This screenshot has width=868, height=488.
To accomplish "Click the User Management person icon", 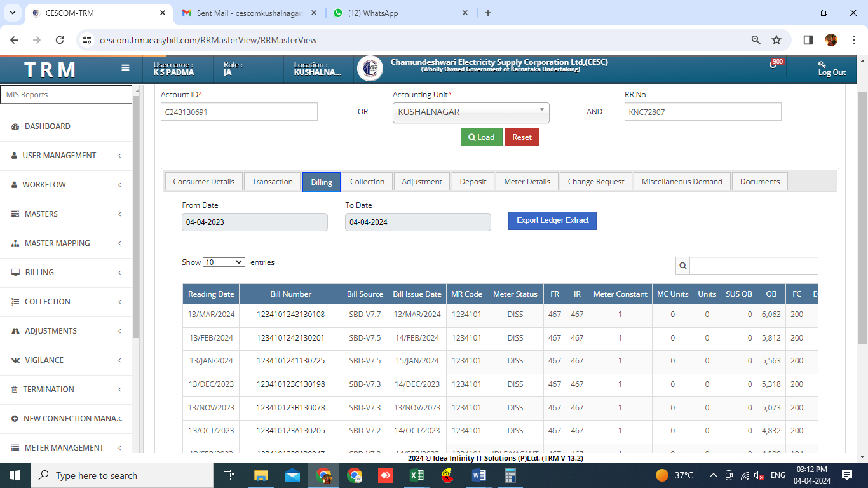I will tap(15, 156).
